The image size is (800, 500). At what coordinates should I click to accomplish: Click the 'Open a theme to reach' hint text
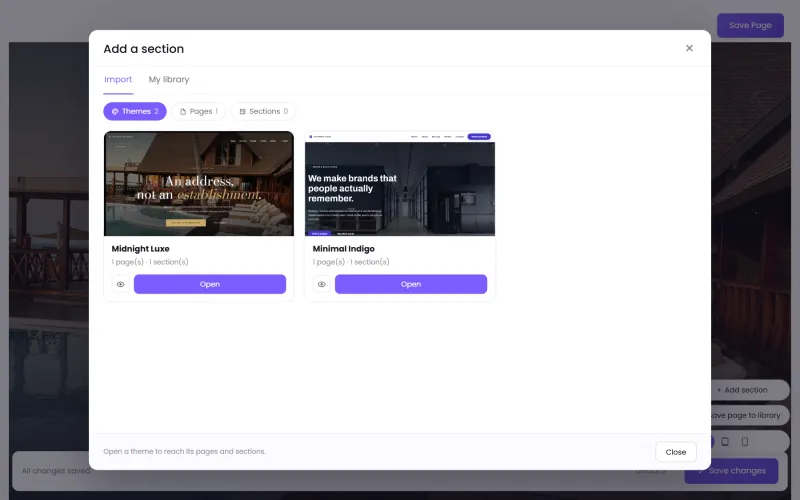184,452
